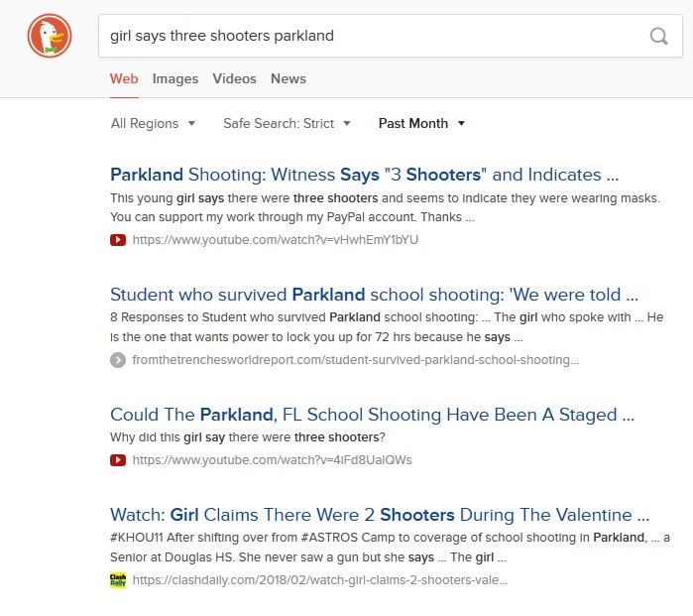Click the magnifying glass search icon

coord(658,36)
